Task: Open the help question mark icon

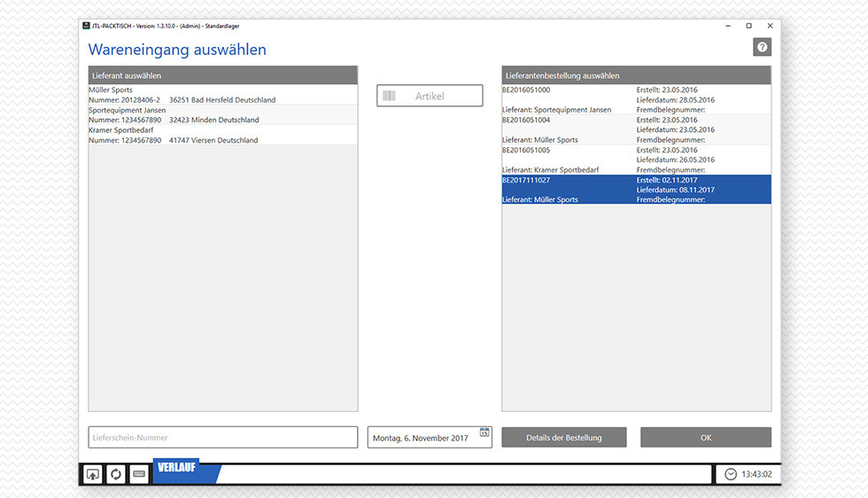Action: click(x=762, y=47)
